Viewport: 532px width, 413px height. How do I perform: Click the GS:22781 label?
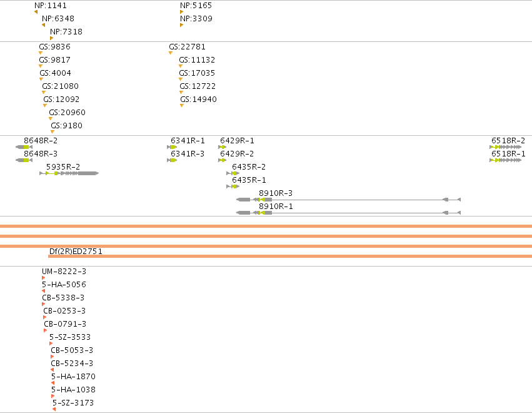pyautogui.click(x=188, y=46)
